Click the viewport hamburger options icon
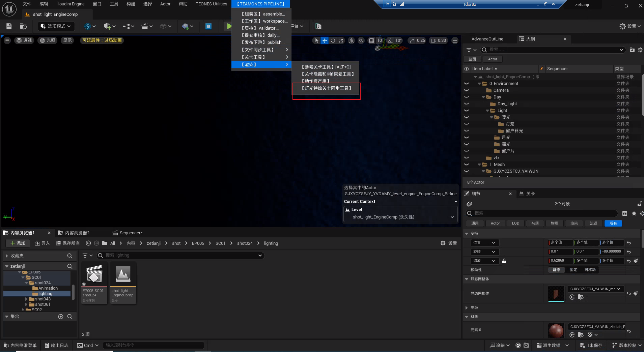644x352 pixels. (x=7, y=40)
